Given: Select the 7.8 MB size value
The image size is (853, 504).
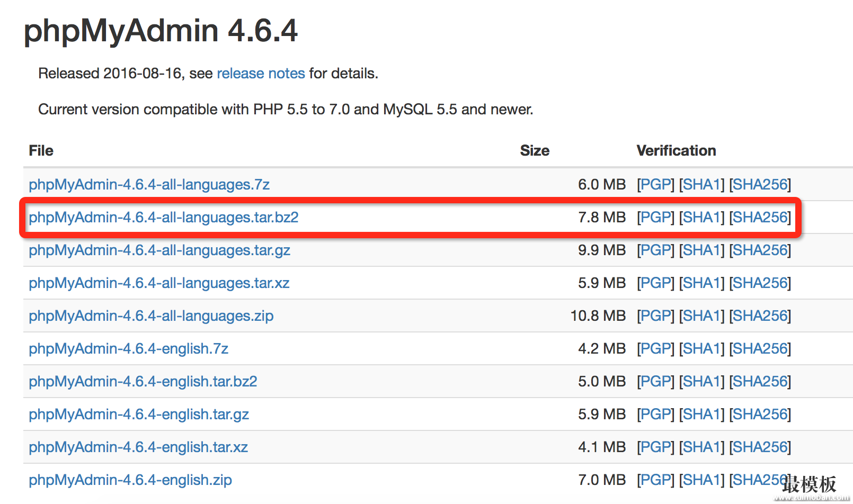Looking at the screenshot, I should [x=602, y=217].
